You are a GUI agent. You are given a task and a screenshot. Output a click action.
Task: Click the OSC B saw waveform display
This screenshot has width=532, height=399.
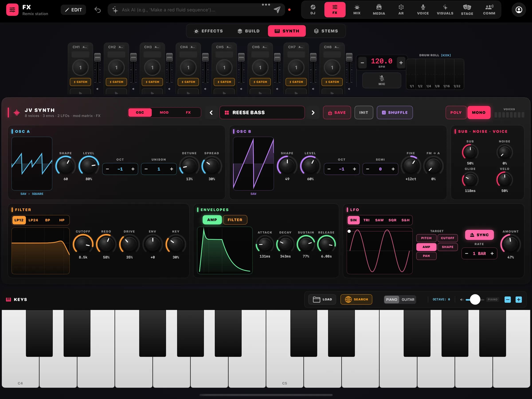[x=253, y=164]
